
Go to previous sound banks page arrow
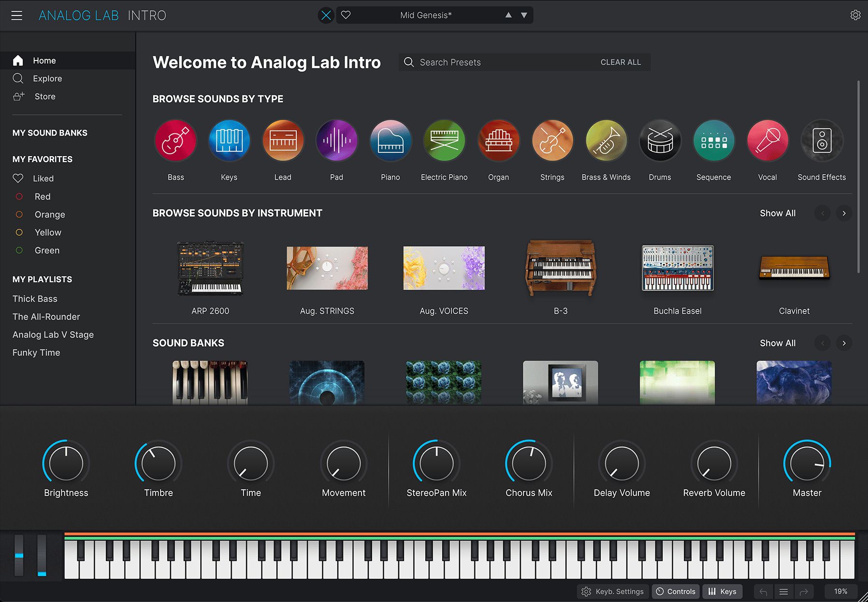(x=823, y=343)
